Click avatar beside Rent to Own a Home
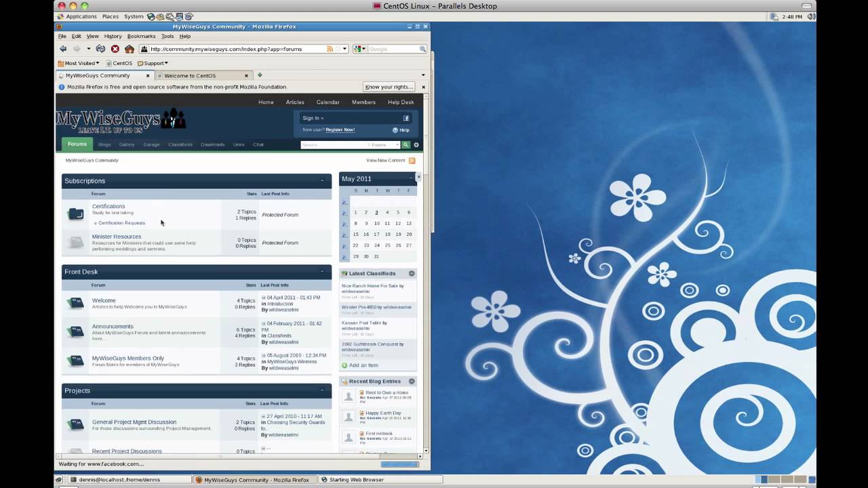This screenshot has height=488, width=868. click(x=349, y=396)
